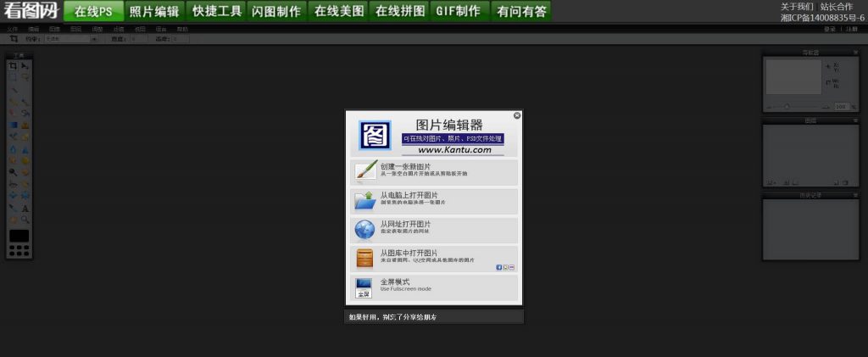Switch to the GIF制作 tab
Viewport: 868px width, 357px height.
click(x=460, y=11)
